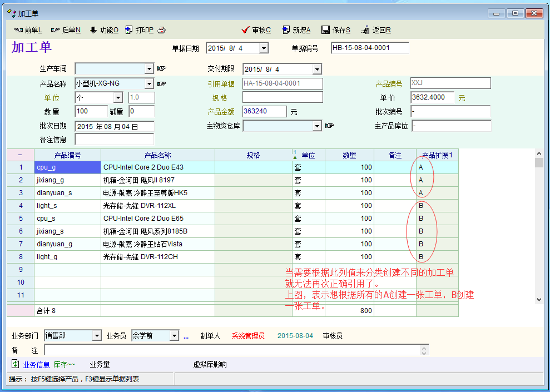Image resolution: width=550 pixels, height=392 pixels.
Task: Click the printer icon beside 打印
Action: pyautogui.click(x=161, y=30)
